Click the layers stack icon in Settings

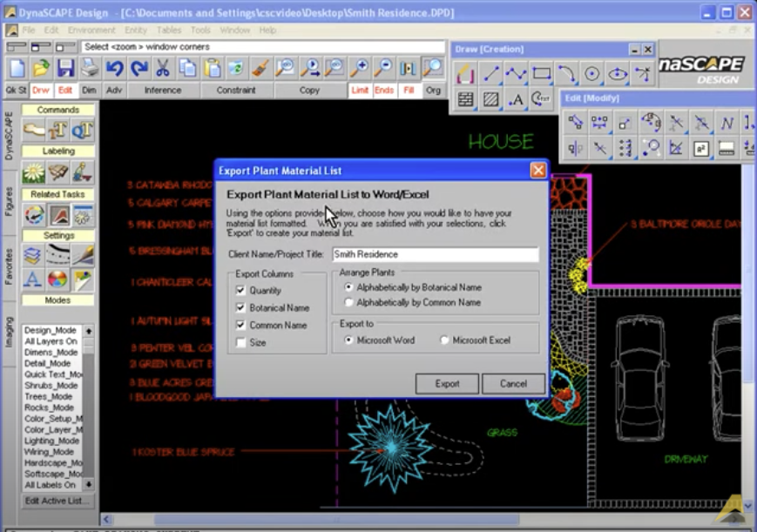pos(32,255)
